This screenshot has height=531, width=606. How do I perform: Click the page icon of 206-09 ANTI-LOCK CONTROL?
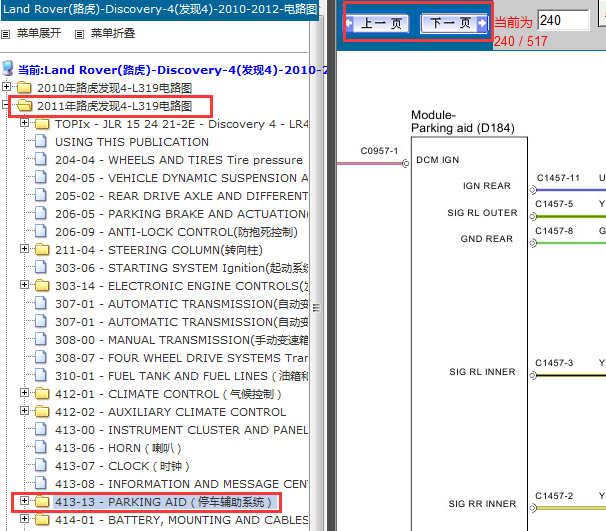pos(41,231)
